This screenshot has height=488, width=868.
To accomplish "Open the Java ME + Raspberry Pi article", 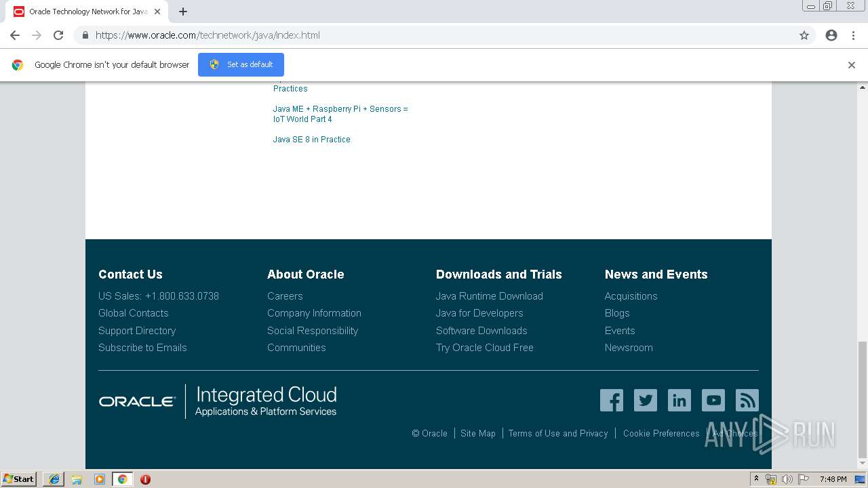I will coord(340,114).
